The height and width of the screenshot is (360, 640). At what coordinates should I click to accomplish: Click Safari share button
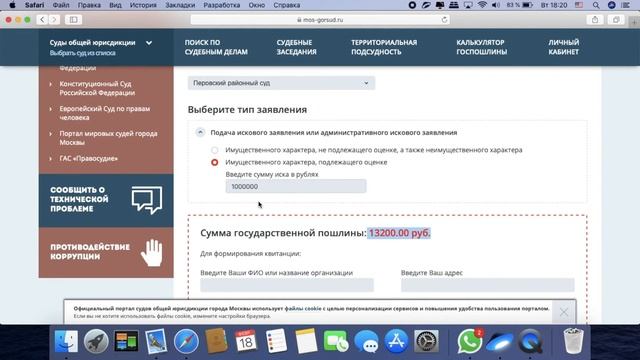[x=595, y=20]
